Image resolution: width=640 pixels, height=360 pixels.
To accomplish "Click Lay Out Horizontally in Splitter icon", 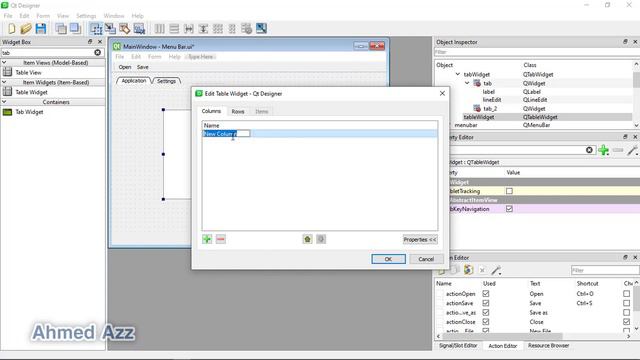I will tap(189, 29).
